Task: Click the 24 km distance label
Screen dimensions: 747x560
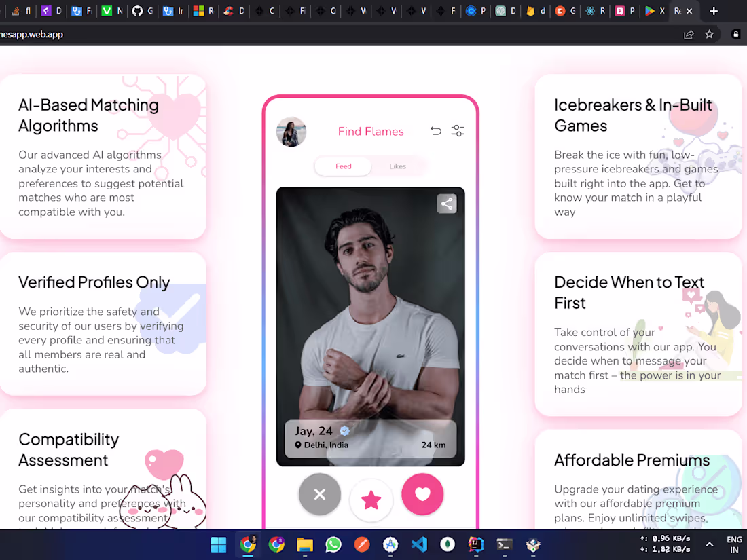Action: click(x=433, y=445)
